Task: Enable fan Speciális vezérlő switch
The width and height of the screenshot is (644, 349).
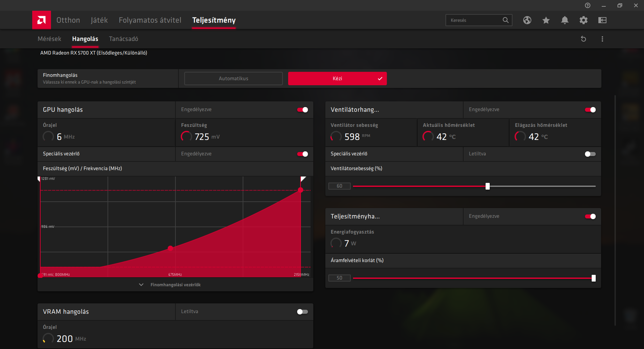Action: [590, 154]
